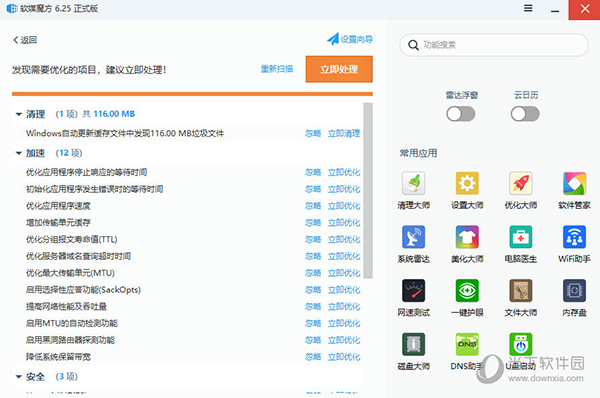The image size is (600, 398).
Task: Ignore 增加传输单元缓存 item
Action: click(x=313, y=223)
